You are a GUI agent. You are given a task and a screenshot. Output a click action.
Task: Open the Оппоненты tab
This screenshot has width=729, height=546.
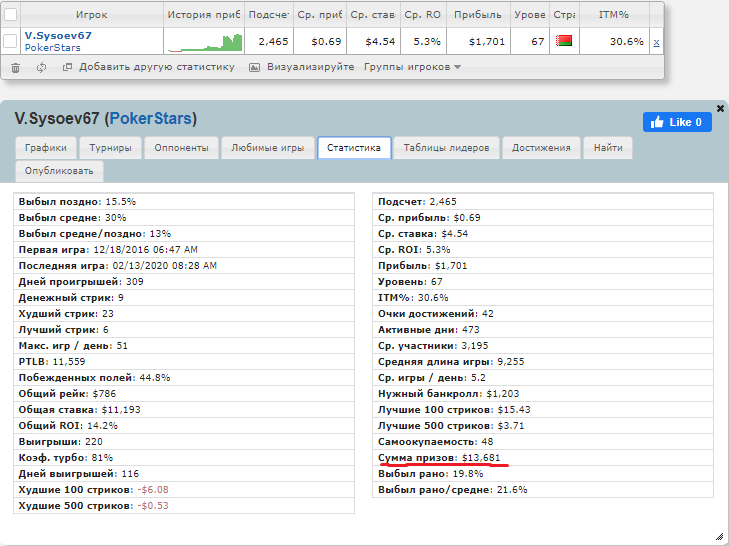coord(181,148)
